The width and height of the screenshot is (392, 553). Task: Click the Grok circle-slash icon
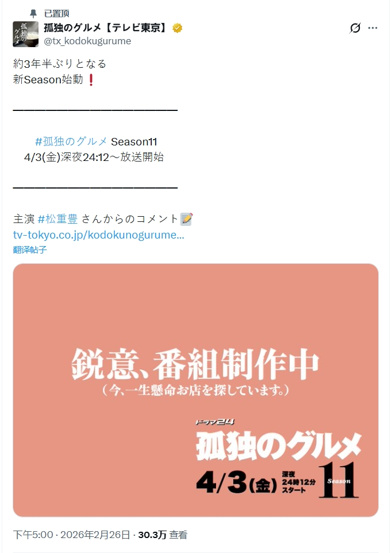(x=355, y=28)
